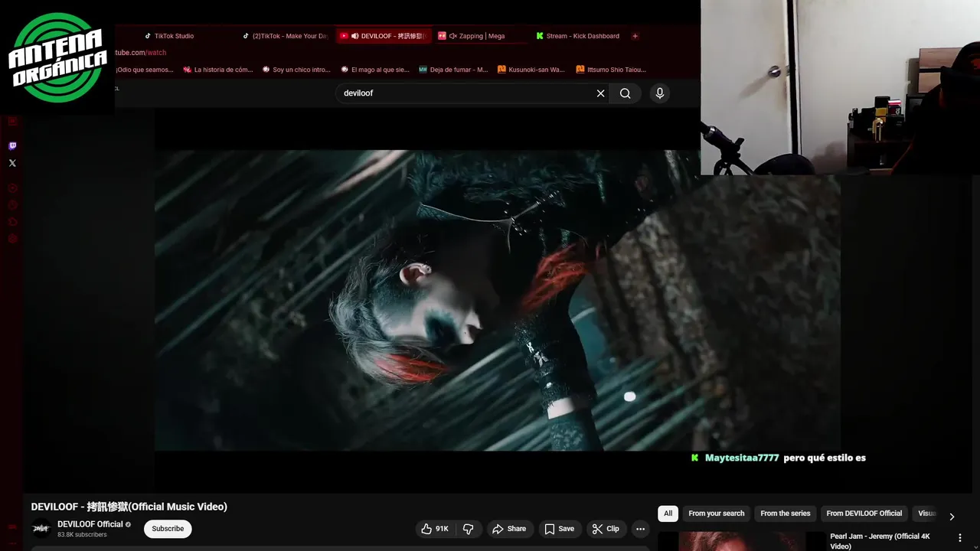980x551 pixels.
Task: Switch to TikTok - Make Your Day tab
Action: 286,36
